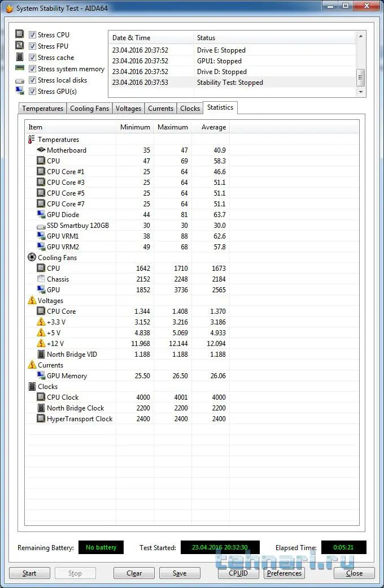
Task: Click the log scrollbar up arrow
Action: (361, 36)
